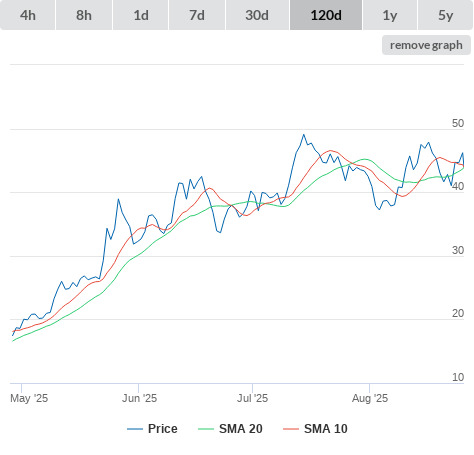This screenshot has width=474, height=455.
Task: Click the Jul '25 axis label
Action: pyautogui.click(x=252, y=398)
